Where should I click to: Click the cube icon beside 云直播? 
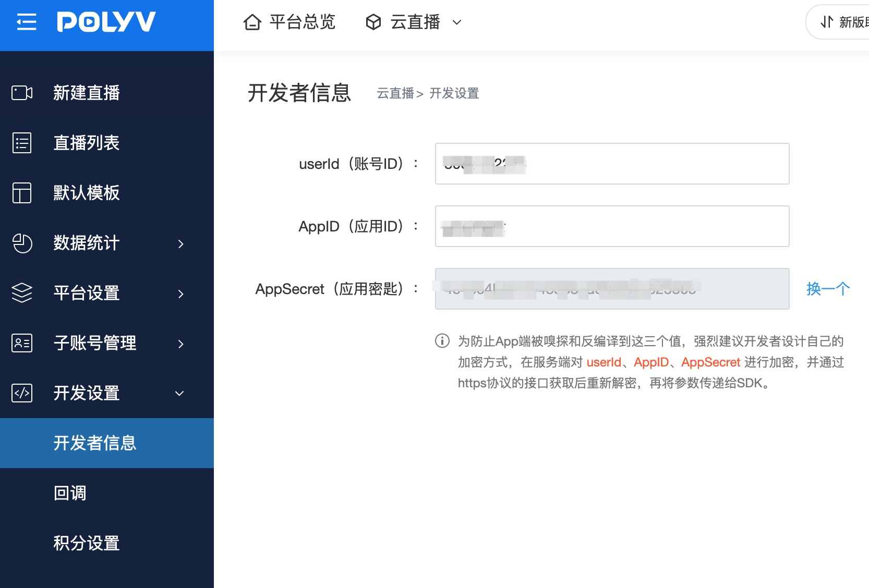[x=373, y=22]
